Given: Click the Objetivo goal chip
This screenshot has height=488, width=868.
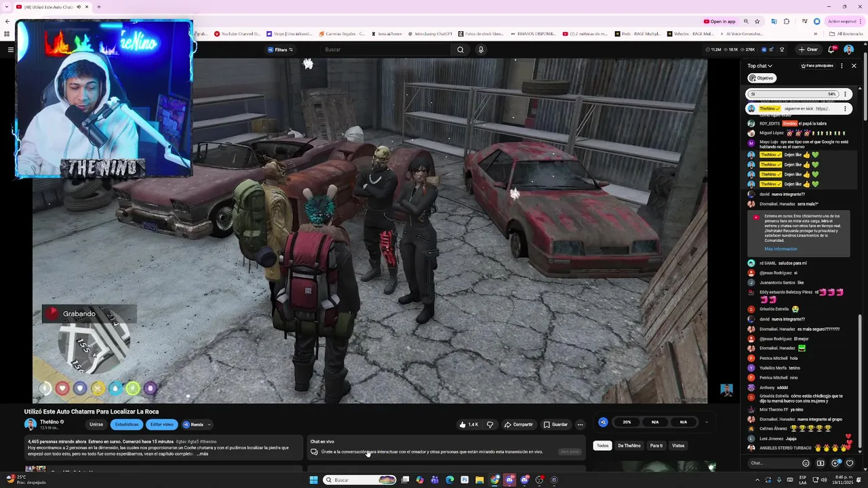Looking at the screenshot, I should (762, 78).
